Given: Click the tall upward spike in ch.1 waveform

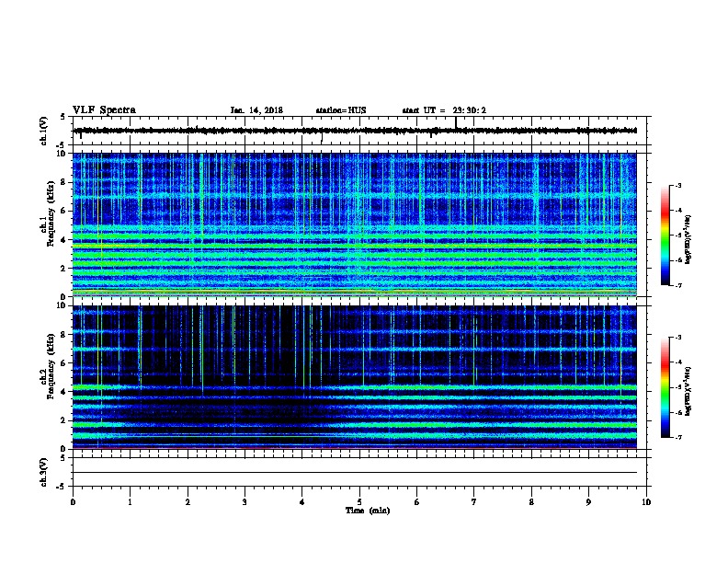Looking at the screenshot, I should pos(456,121).
